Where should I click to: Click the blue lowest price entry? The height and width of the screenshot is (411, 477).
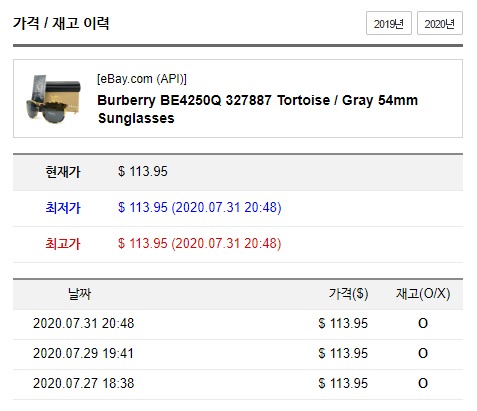pos(200,207)
